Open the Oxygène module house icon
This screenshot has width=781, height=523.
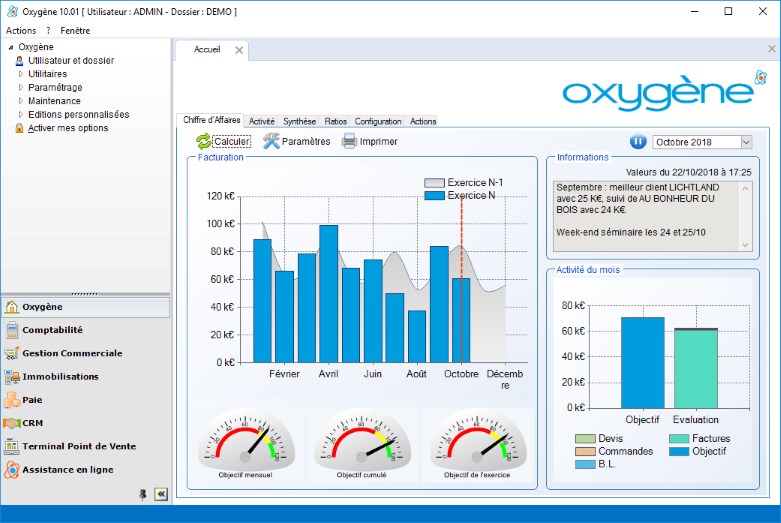(11, 307)
